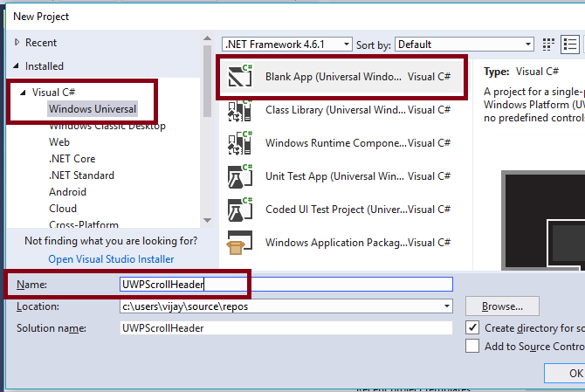Click the Blank App template icon
Viewport: 585px width, 392px height.
[x=240, y=76]
